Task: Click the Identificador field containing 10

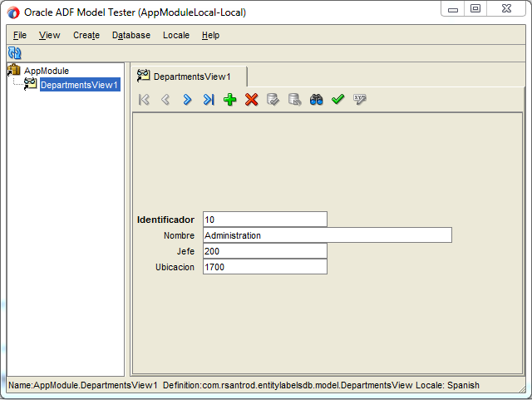Action: 265,220
